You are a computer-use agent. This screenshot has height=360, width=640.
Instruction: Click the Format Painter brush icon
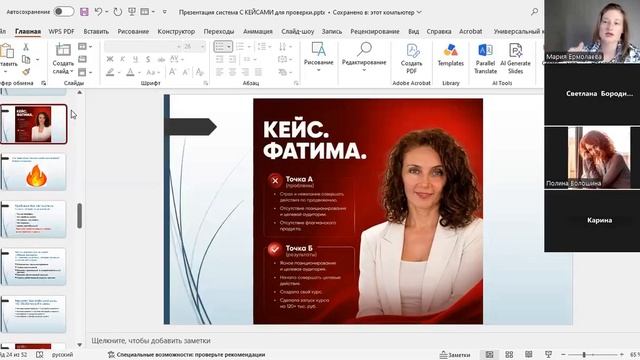point(26,72)
